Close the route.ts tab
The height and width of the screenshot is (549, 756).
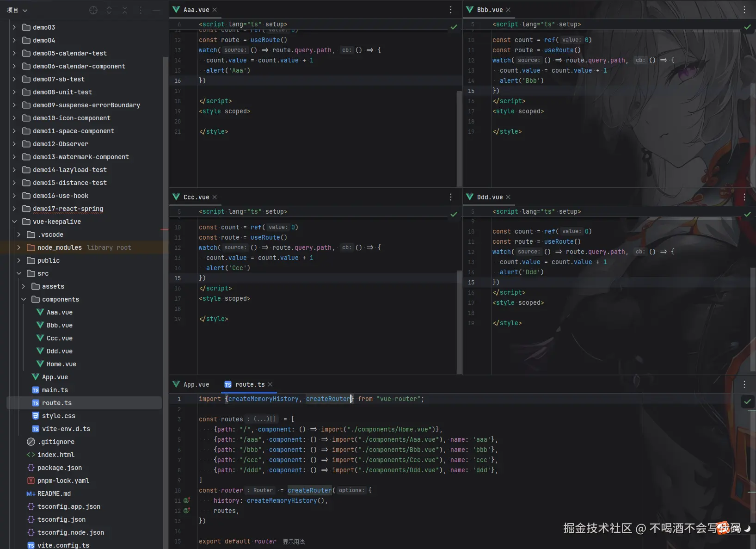click(x=270, y=384)
